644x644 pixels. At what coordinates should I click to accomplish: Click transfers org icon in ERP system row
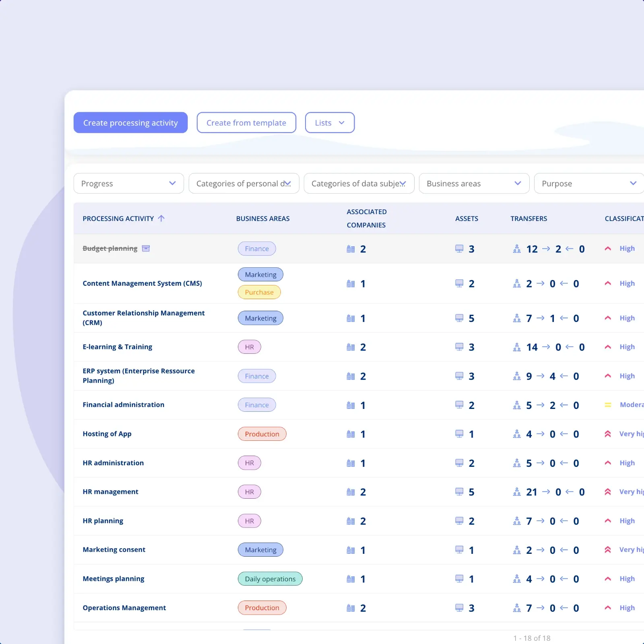click(x=517, y=376)
